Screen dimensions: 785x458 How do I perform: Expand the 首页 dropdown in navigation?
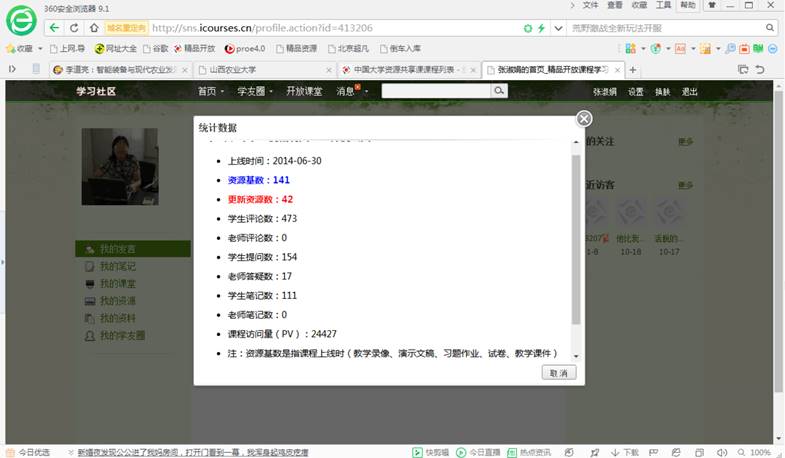(x=210, y=91)
